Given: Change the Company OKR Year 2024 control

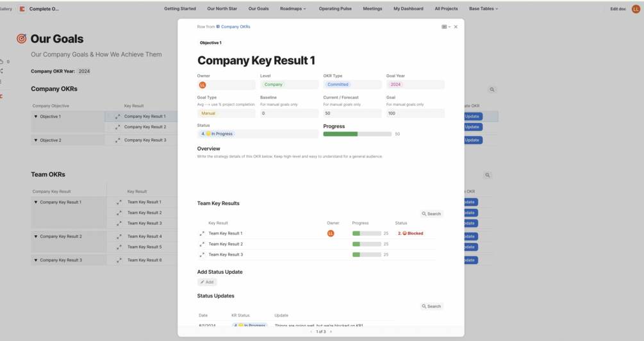Looking at the screenshot, I should tap(84, 72).
